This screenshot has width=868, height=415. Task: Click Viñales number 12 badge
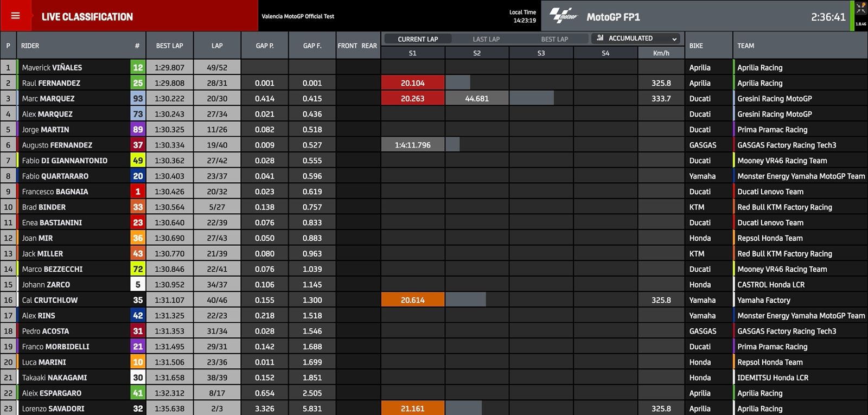coord(138,68)
